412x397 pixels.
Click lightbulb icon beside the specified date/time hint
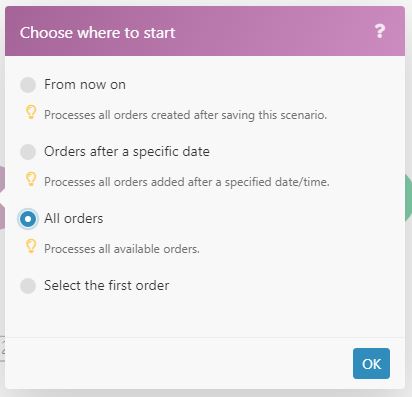(31, 179)
